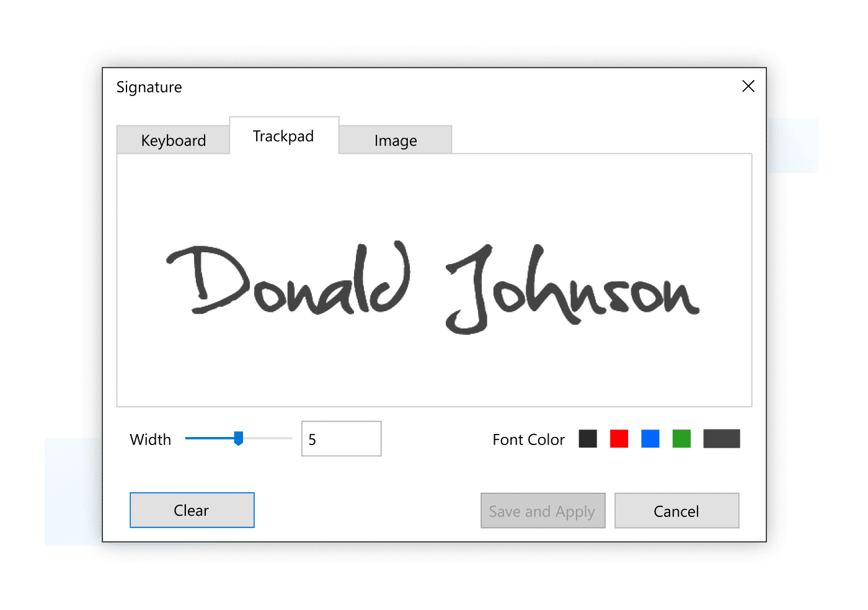Image resolution: width=868 pixels, height=610 pixels.
Task: Focus the width value field showing 5
Action: click(x=341, y=439)
